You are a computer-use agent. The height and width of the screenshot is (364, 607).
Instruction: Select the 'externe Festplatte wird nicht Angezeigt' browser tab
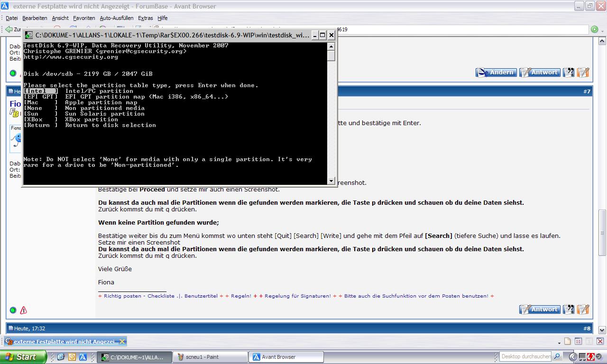66,341
